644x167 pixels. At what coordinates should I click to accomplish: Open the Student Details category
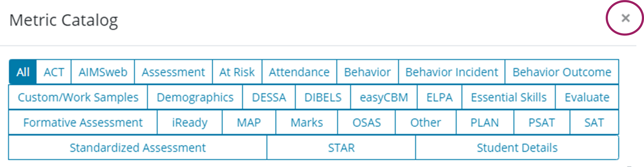pos(517,148)
